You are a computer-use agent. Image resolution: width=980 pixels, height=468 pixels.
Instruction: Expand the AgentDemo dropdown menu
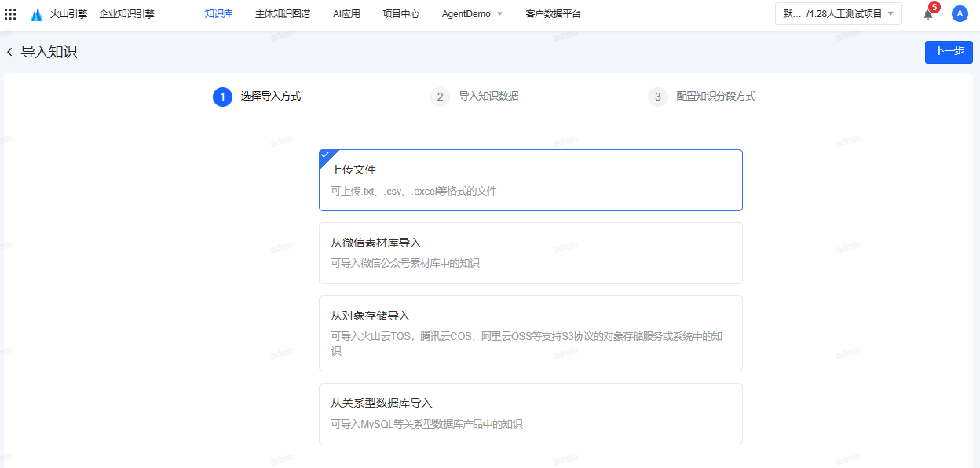(472, 14)
